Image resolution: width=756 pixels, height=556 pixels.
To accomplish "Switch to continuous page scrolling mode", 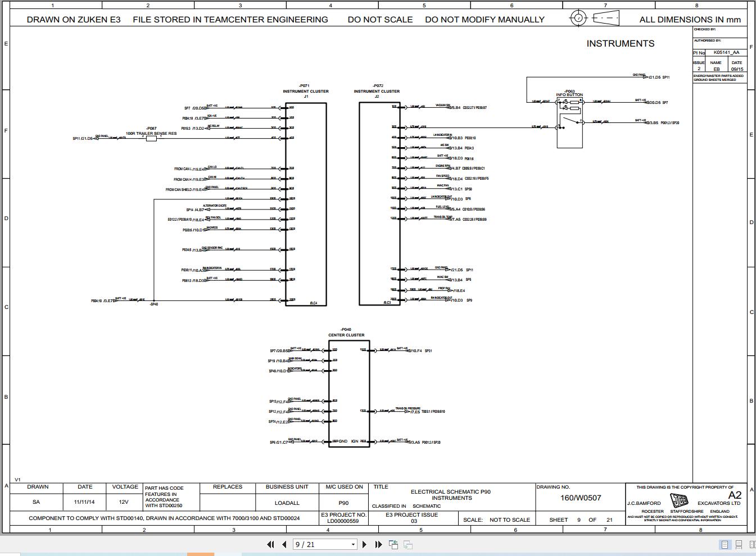I will click(x=738, y=544).
